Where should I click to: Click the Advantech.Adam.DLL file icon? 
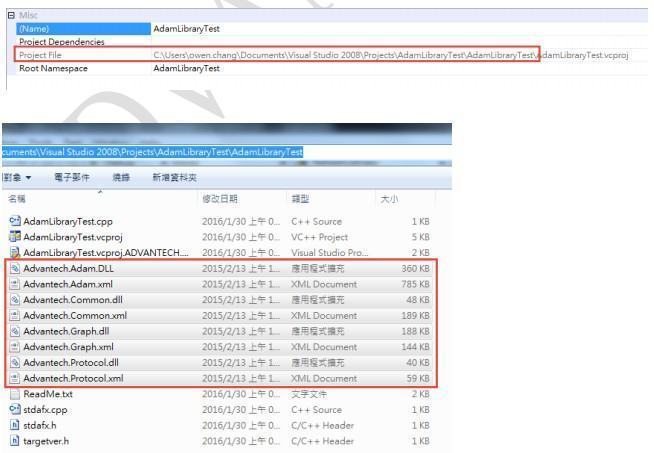pos(15,268)
